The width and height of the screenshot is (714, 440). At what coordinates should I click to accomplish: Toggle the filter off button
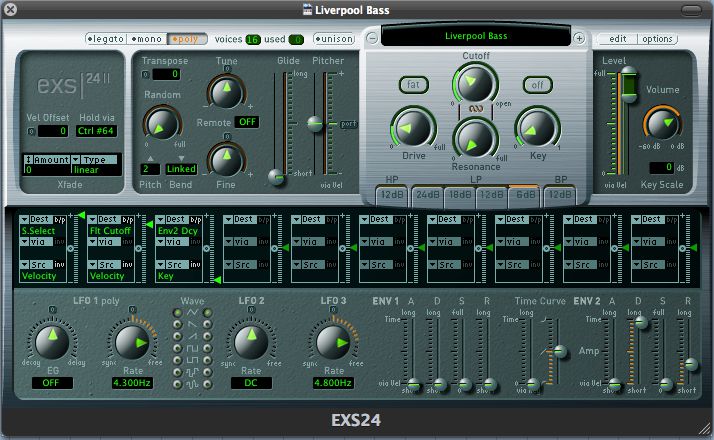click(538, 85)
